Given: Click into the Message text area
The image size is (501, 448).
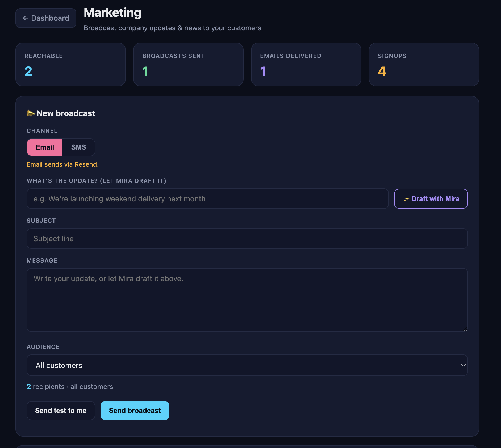Looking at the screenshot, I should coord(247,300).
